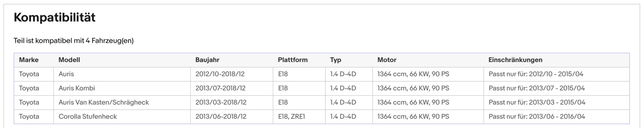644x128 pixels.
Task: Select the Baujahr column header
Action: 207,60
